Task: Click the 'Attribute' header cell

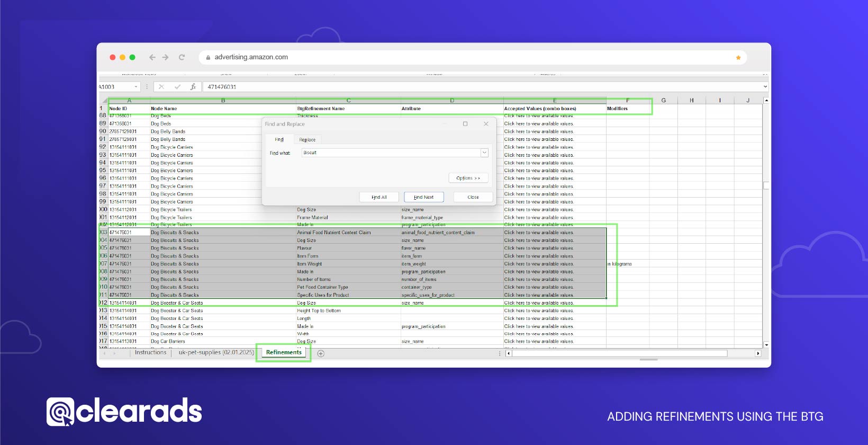Action: 452,109
